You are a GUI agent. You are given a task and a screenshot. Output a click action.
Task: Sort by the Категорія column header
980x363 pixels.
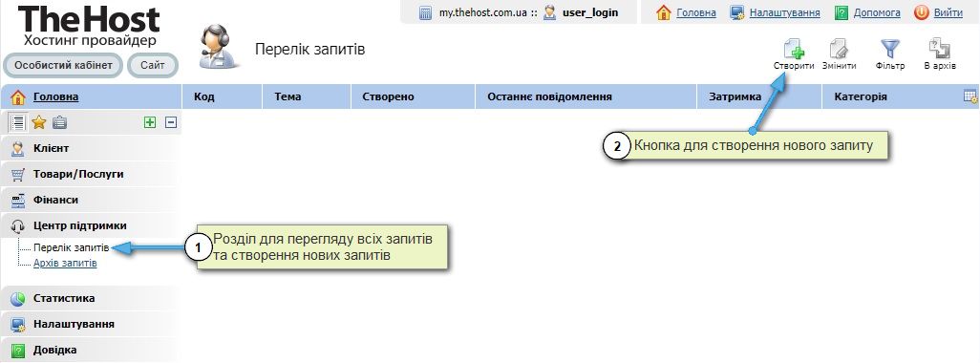892,96
